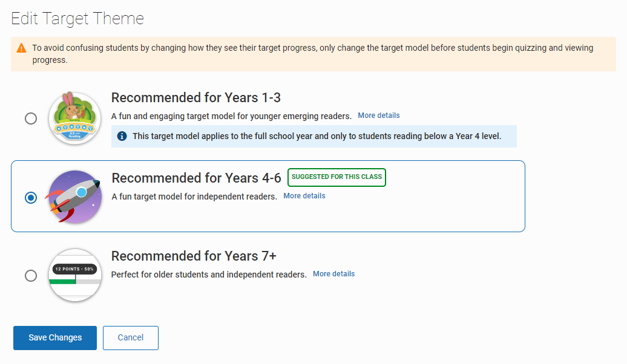Open More details for Years 4-6
627x364 pixels.
coord(304,196)
